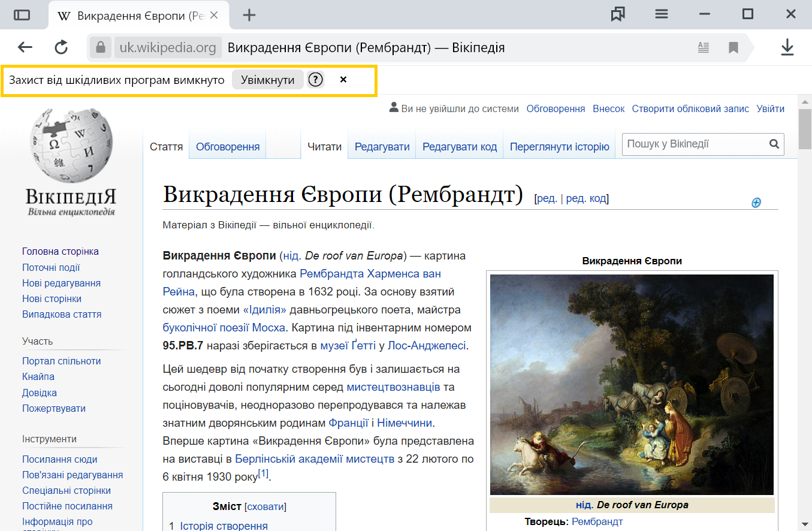The height and width of the screenshot is (531, 812).
Task: Follow the Франції link
Action: click(349, 423)
